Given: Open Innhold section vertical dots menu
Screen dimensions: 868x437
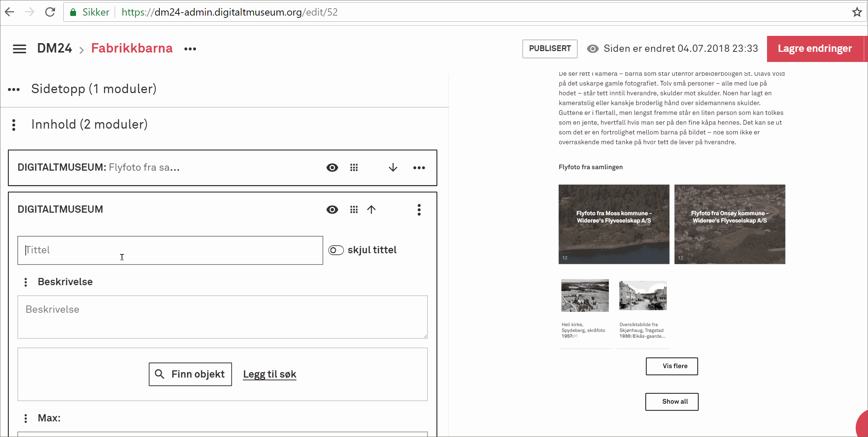Looking at the screenshot, I should [x=14, y=125].
